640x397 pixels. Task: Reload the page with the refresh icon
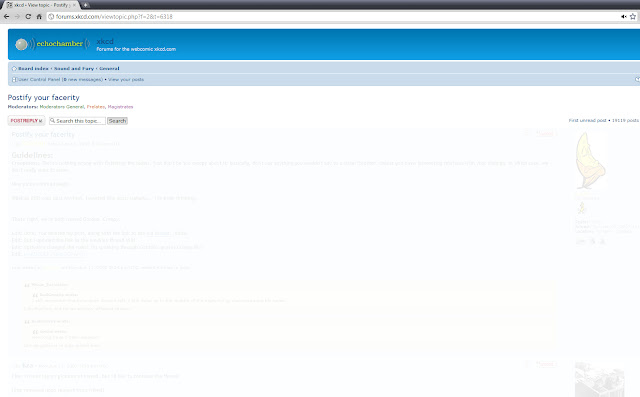pos(28,17)
